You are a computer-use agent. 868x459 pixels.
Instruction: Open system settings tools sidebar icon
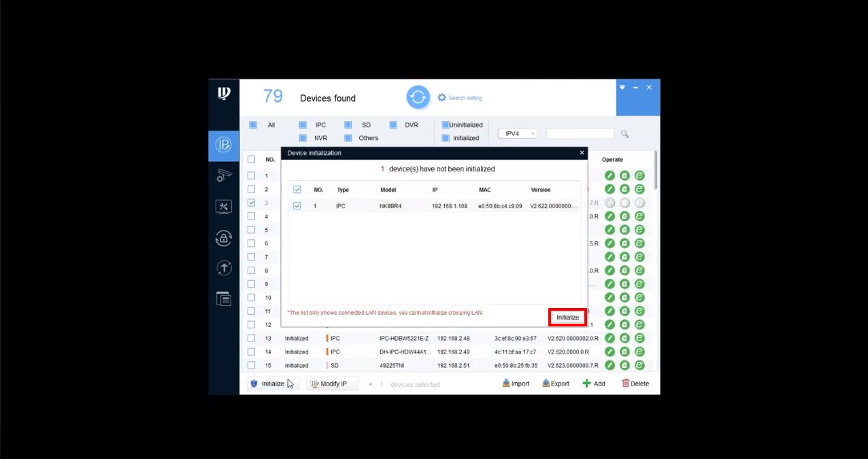pyautogui.click(x=224, y=207)
